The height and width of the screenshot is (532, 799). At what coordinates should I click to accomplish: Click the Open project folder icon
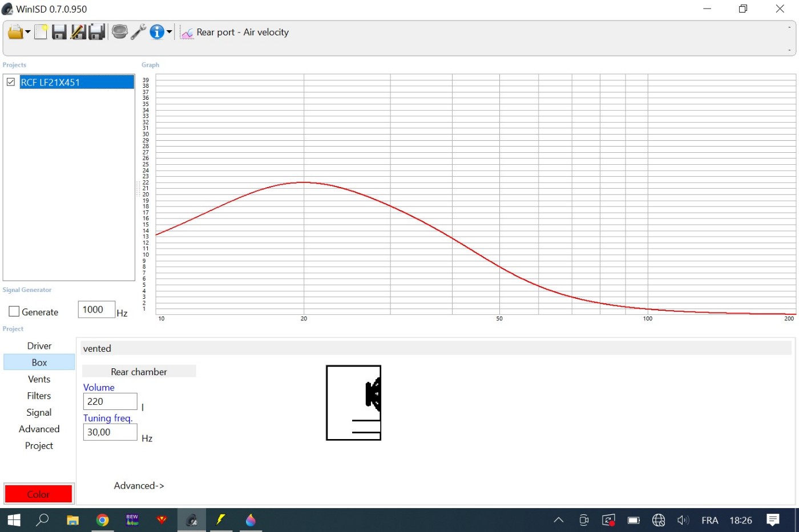click(15, 33)
